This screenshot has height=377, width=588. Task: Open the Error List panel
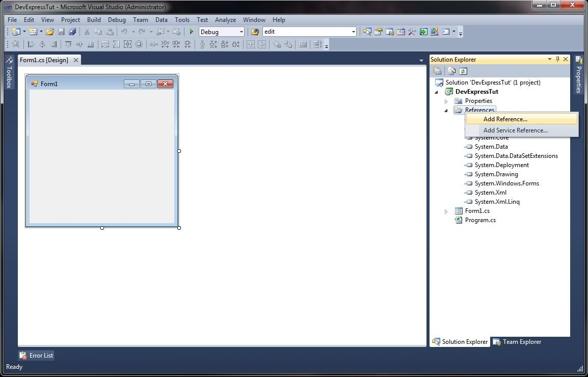click(37, 356)
